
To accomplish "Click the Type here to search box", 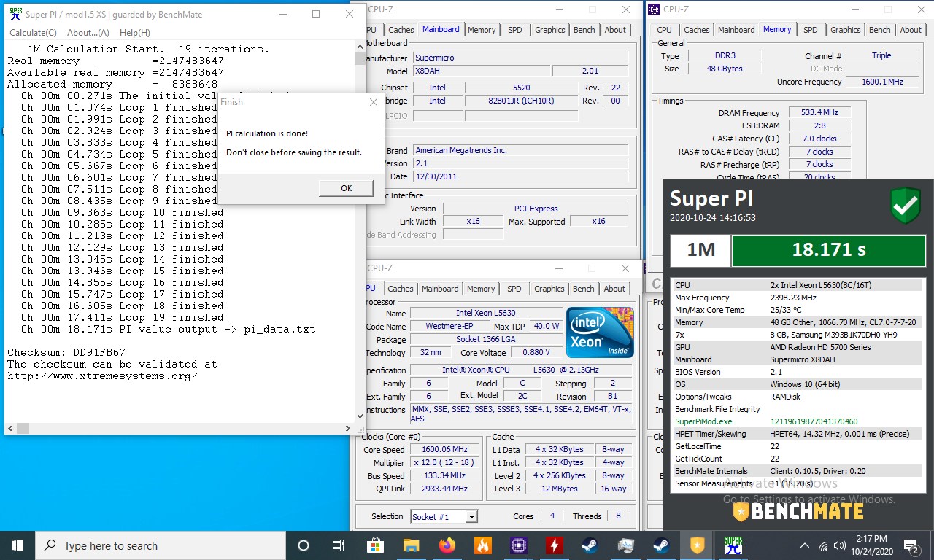I will [x=161, y=545].
